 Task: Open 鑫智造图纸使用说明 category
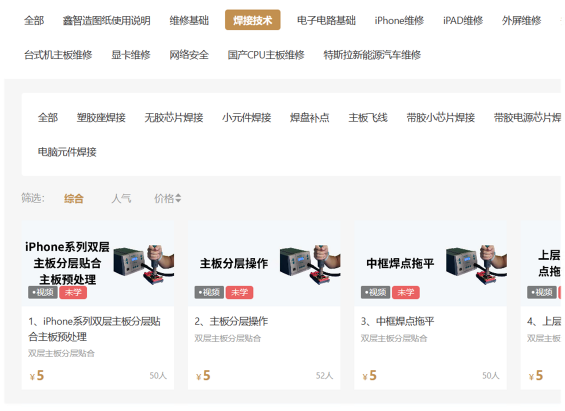click(107, 21)
